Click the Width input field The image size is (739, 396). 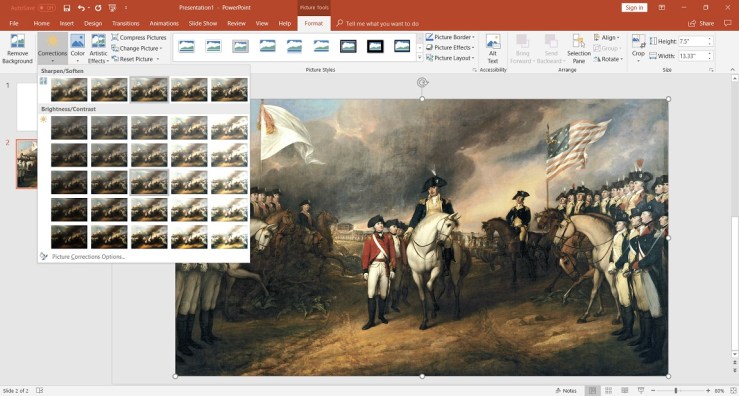pos(692,56)
